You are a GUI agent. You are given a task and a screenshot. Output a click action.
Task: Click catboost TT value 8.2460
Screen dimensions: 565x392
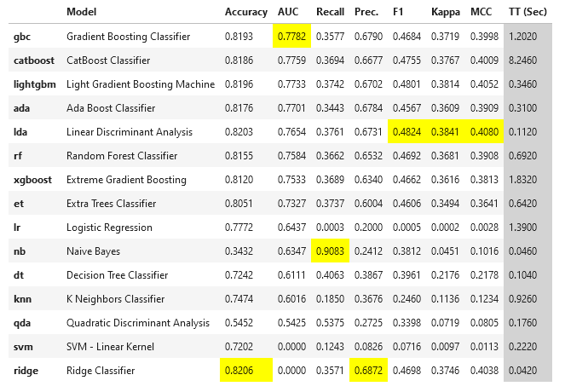tap(522, 61)
